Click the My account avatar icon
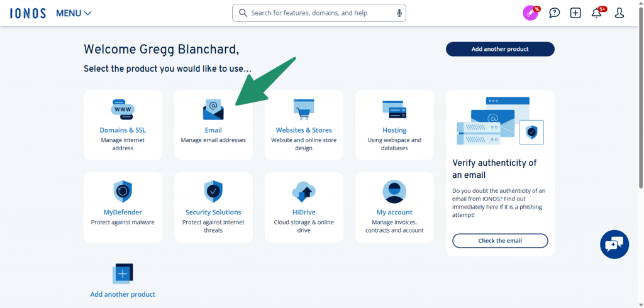Image resolution: width=644 pixels, height=308 pixels. pyautogui.click(x=394, y=191)
